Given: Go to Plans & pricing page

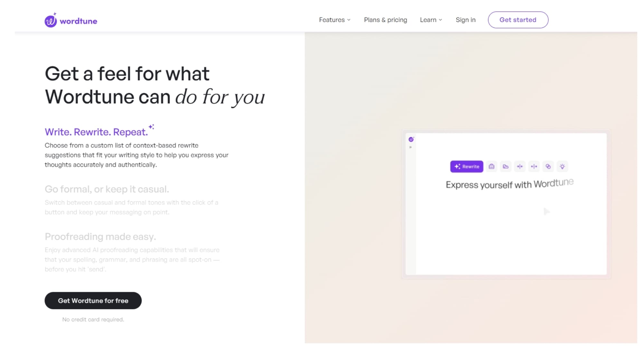Looking at the screenshot, I should point(385,20).
